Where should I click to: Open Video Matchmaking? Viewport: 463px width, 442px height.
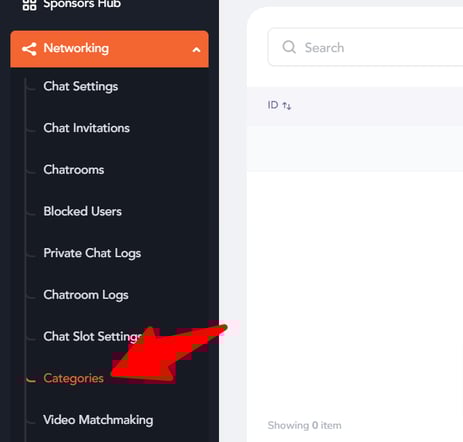(x=98, y=420)
